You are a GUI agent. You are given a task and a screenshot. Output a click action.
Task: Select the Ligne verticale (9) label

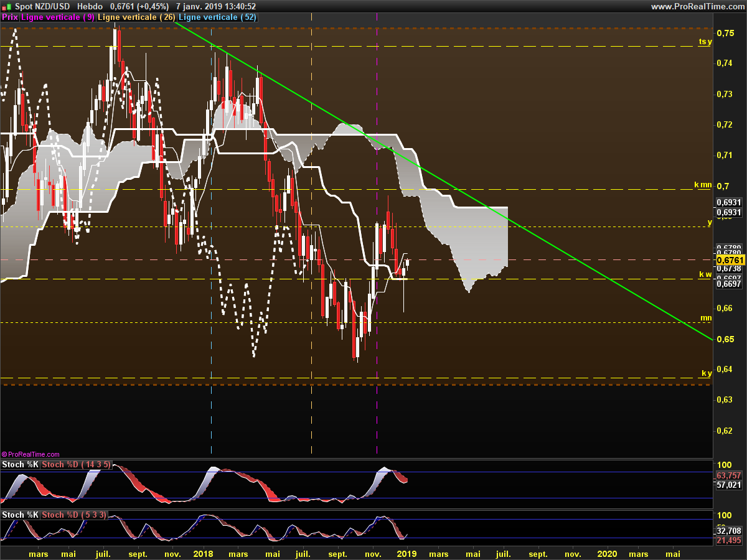point(58,17)
